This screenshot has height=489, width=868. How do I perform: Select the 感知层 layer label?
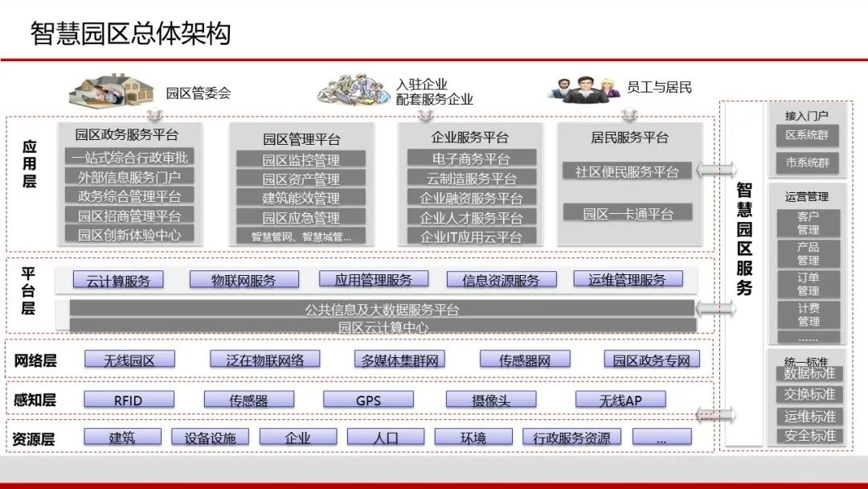(x=34, y=399)
